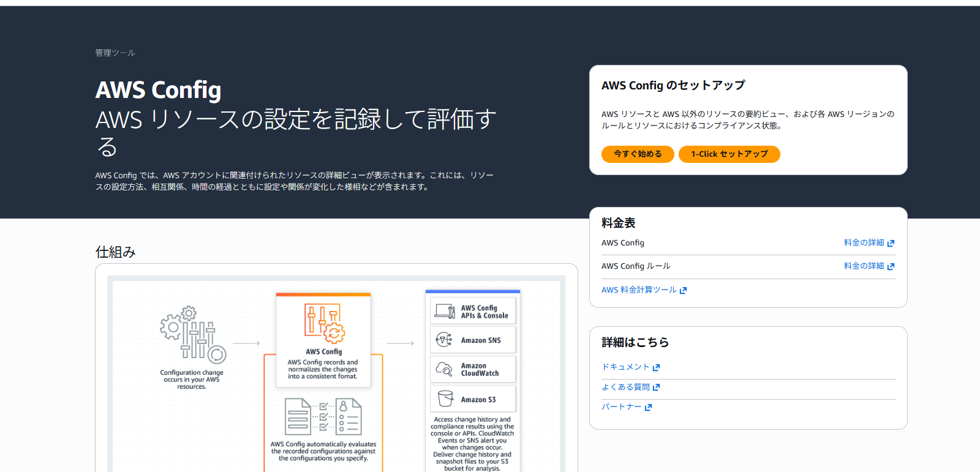980x472 pixels.
Task: Click the document checklist evaluation icon
Action: (x=323, y=416)
